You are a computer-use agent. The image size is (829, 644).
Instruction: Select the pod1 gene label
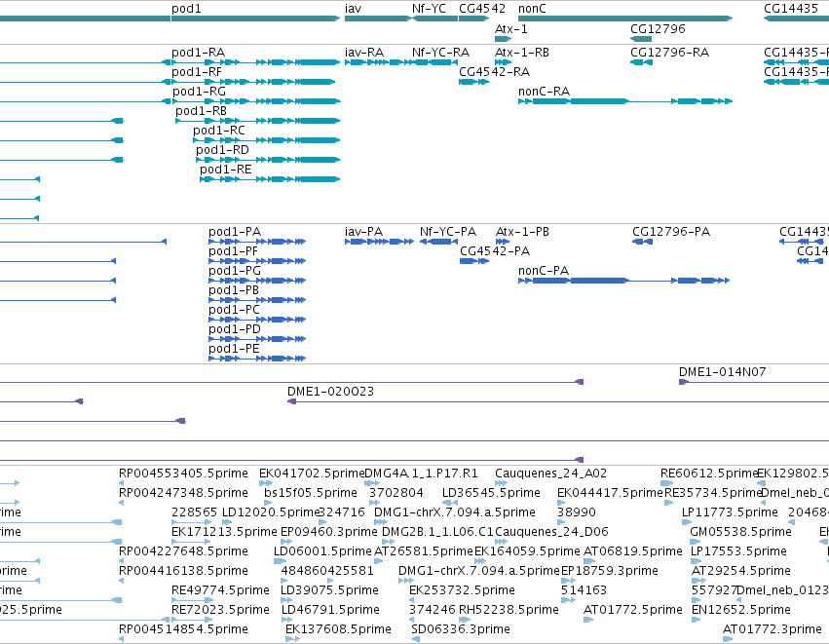pos(186,9)
